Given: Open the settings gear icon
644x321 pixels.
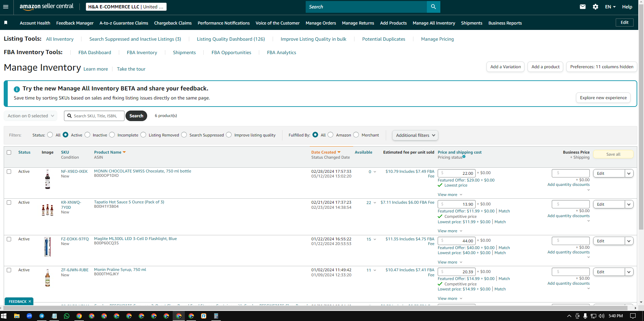Looking at the screenshot, I should pos(596,7).
